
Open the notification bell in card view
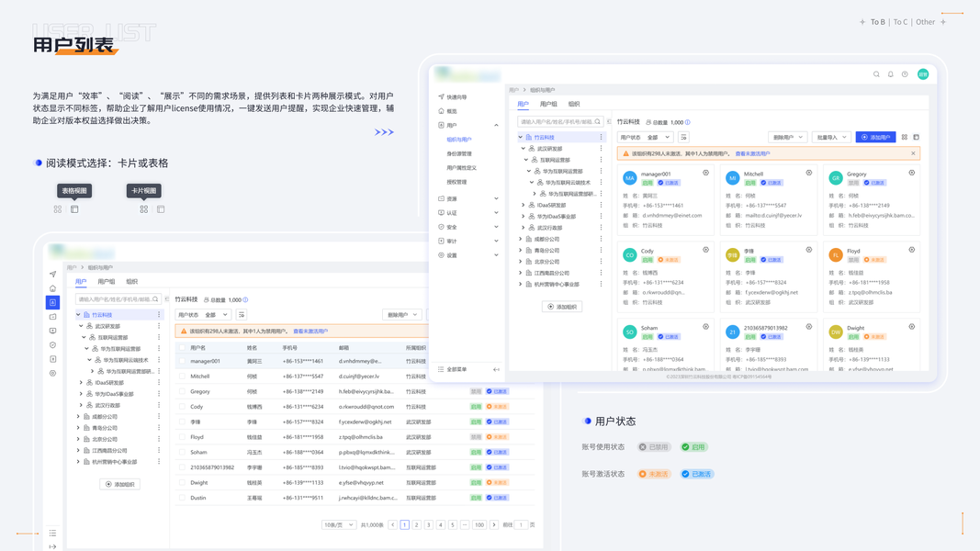click(891, 74)
